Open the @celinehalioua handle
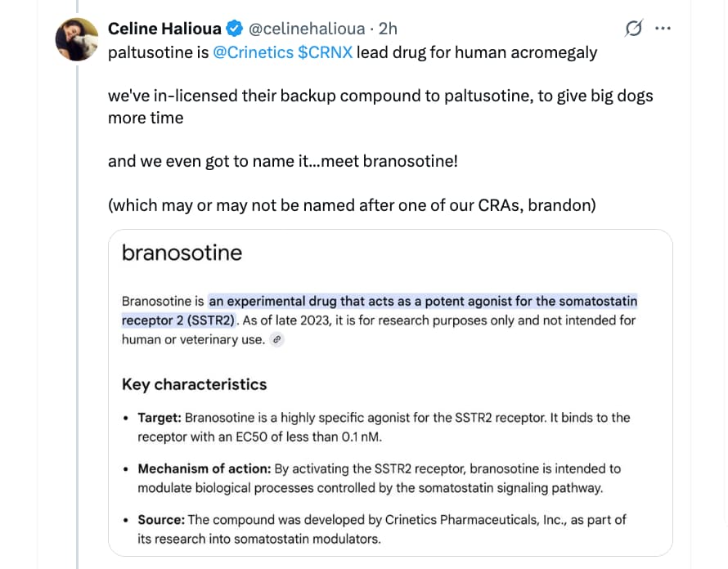 [305, 29]
